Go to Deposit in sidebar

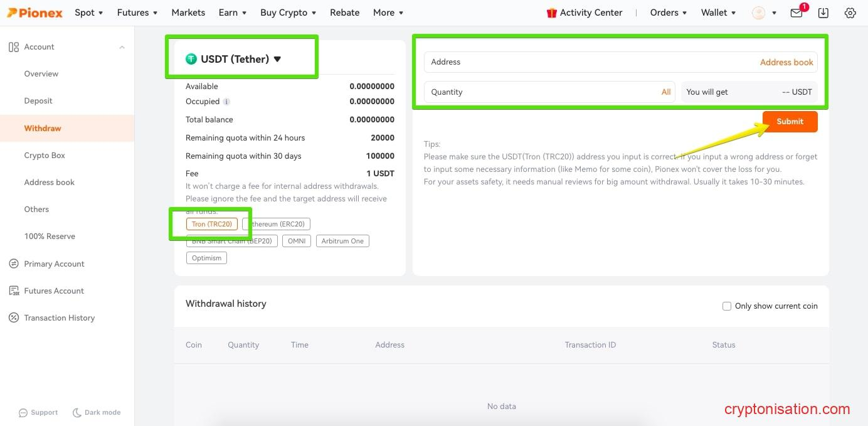click(38, 101)
